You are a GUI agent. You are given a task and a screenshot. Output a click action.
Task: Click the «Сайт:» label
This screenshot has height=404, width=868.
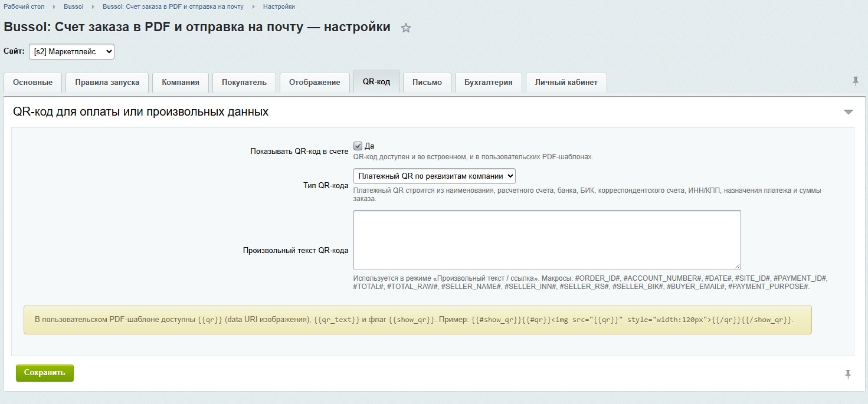pos(14,51)
